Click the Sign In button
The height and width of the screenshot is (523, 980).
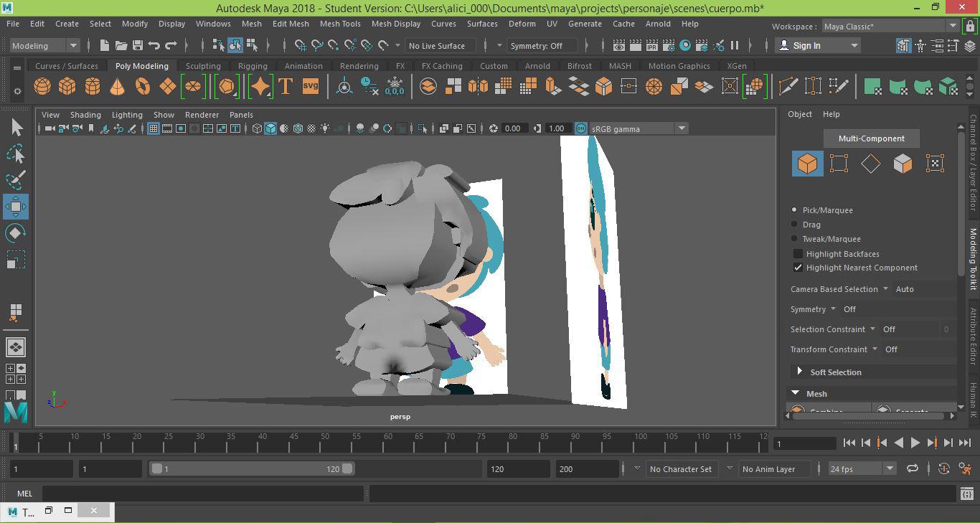coord(817,46)
